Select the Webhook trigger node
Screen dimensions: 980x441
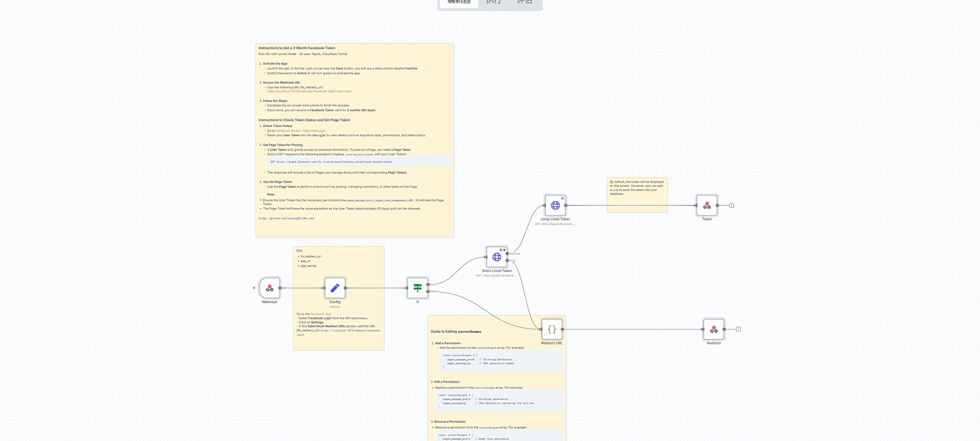point(269,288)
